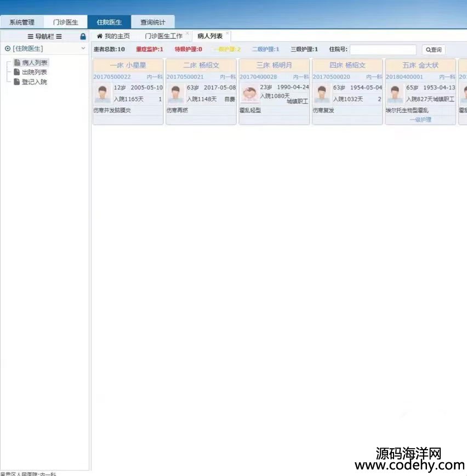
Task: Click the document icon beside 病人列表
Action: click(x=17, y=62)
